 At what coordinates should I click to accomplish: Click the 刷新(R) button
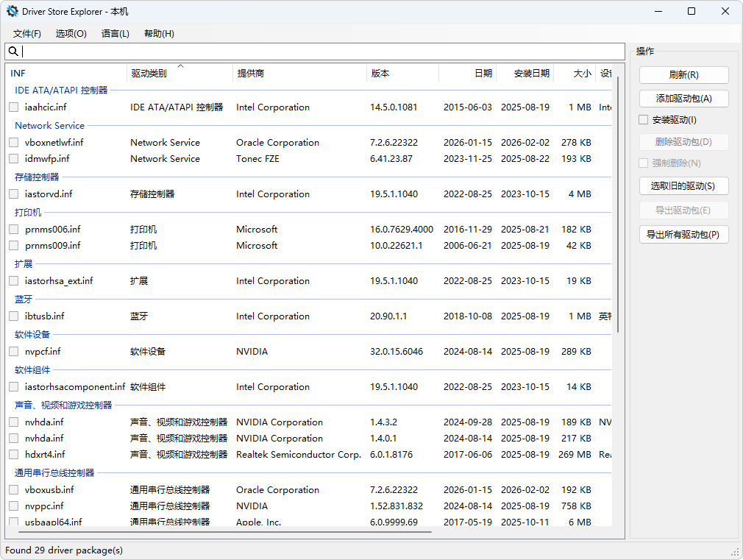point(683,75)
